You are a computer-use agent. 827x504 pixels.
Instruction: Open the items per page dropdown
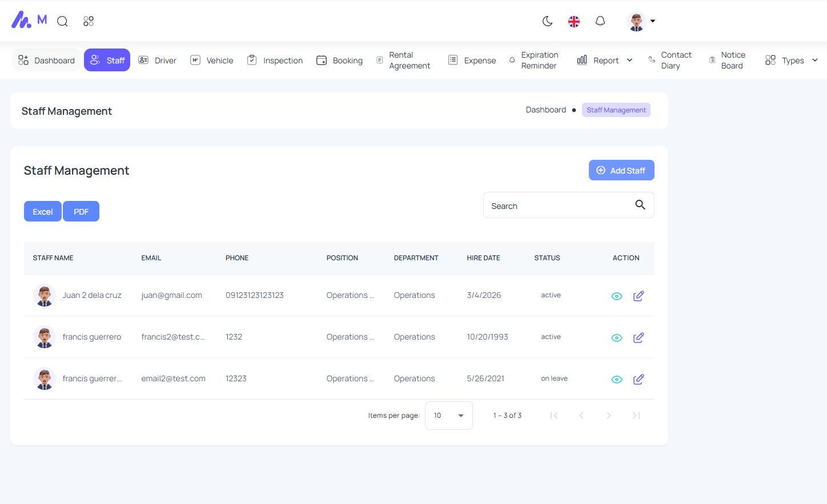[x=448, y=415]
